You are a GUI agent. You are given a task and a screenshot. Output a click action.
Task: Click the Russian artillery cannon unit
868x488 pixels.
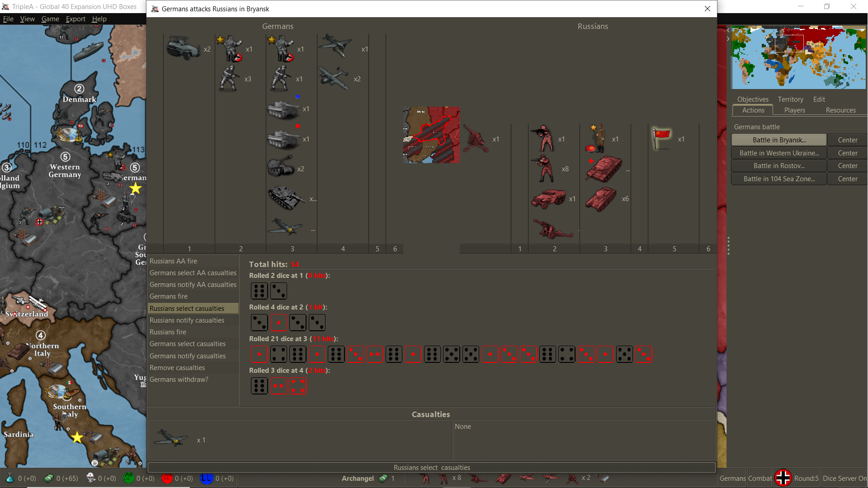click(x=553, y=228)
